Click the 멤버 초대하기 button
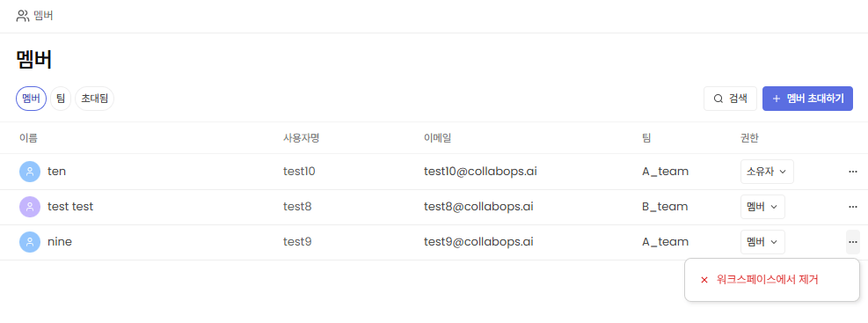 pyautogui.click(x=807, y=99)
